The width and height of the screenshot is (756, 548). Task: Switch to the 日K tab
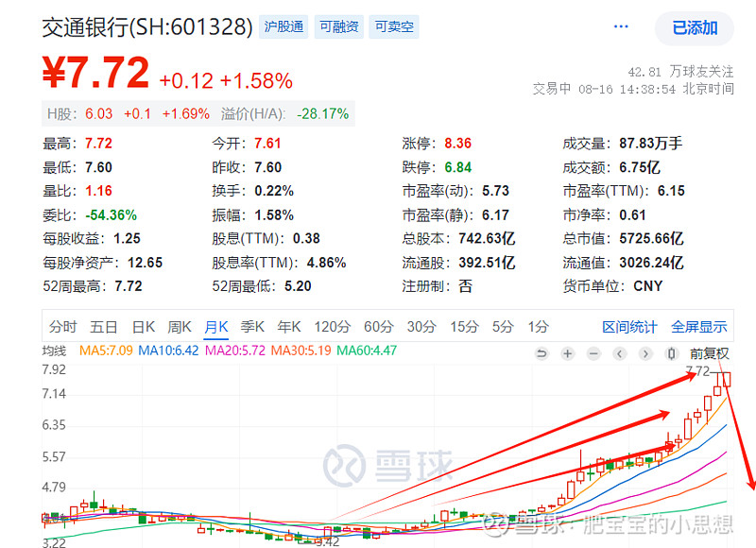pos(144,327)
